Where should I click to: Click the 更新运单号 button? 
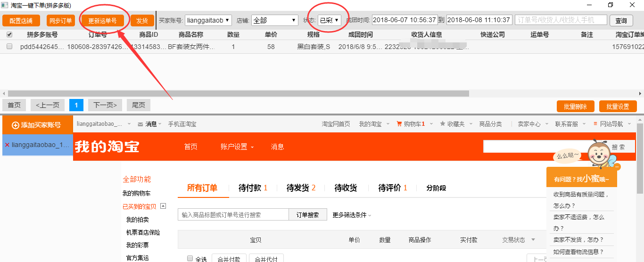click(102, 21)
